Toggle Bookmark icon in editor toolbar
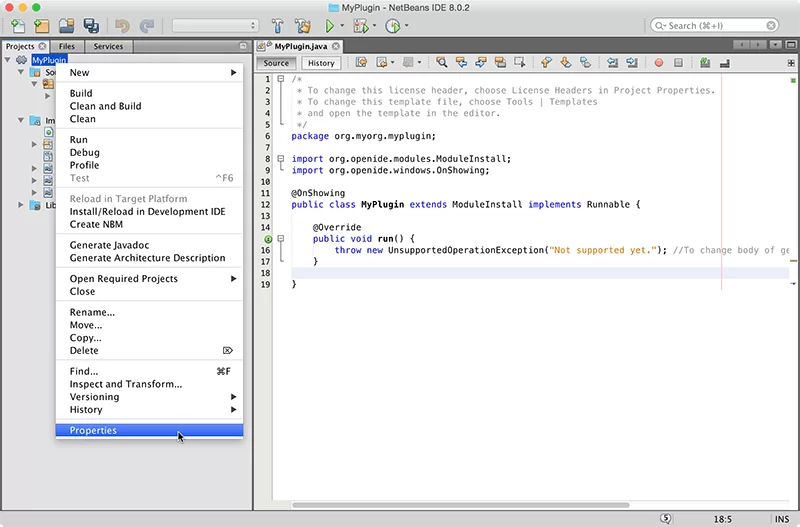 [x=585, y=63]
